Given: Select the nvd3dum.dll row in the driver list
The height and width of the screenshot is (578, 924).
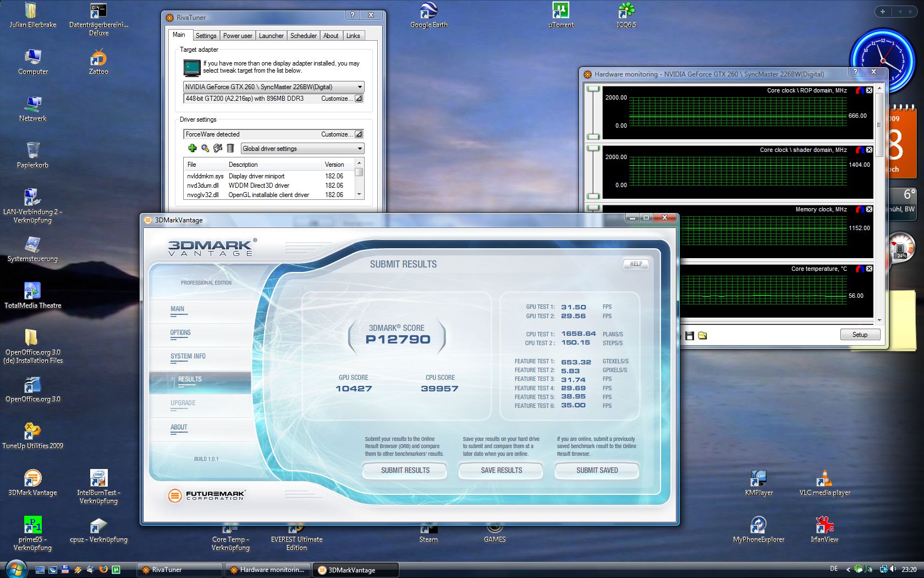Looking at the screenshot, I should 269,186.
